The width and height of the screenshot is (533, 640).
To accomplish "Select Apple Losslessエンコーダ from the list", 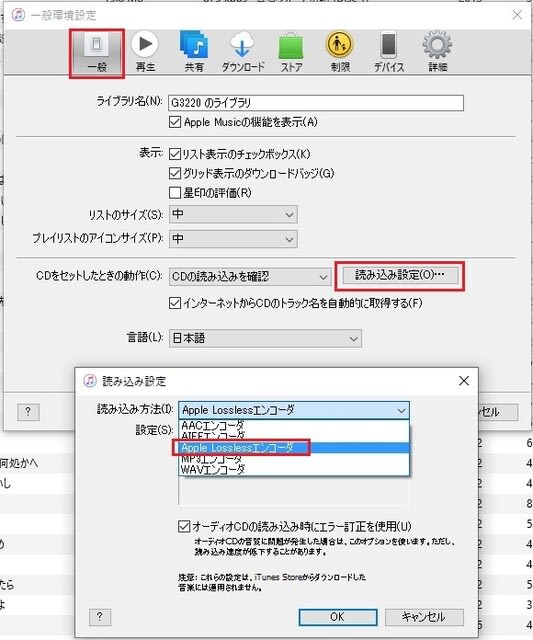I will 294,448.
